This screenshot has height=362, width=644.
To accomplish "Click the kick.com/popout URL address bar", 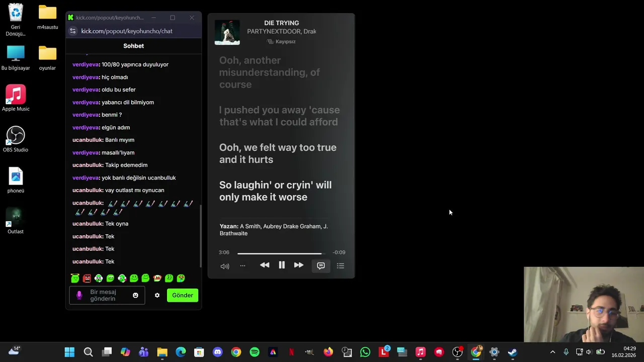I will [x=127, y=31].
